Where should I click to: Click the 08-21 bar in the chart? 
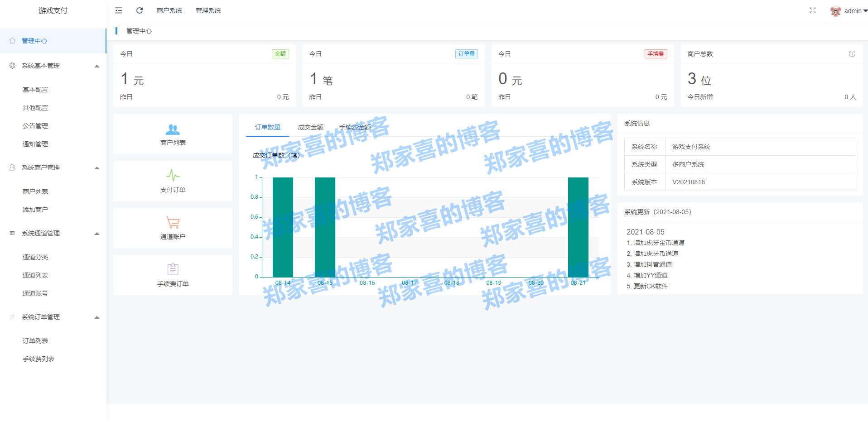tap(578, 227)
